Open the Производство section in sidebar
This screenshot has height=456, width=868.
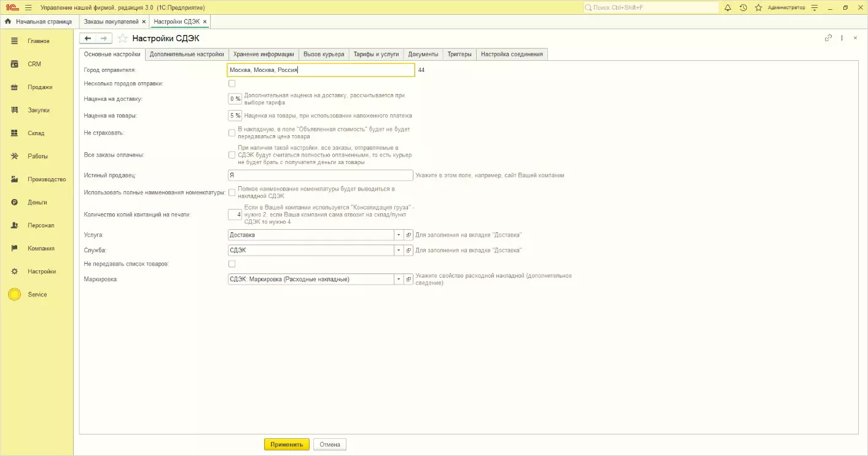[37, 179]
